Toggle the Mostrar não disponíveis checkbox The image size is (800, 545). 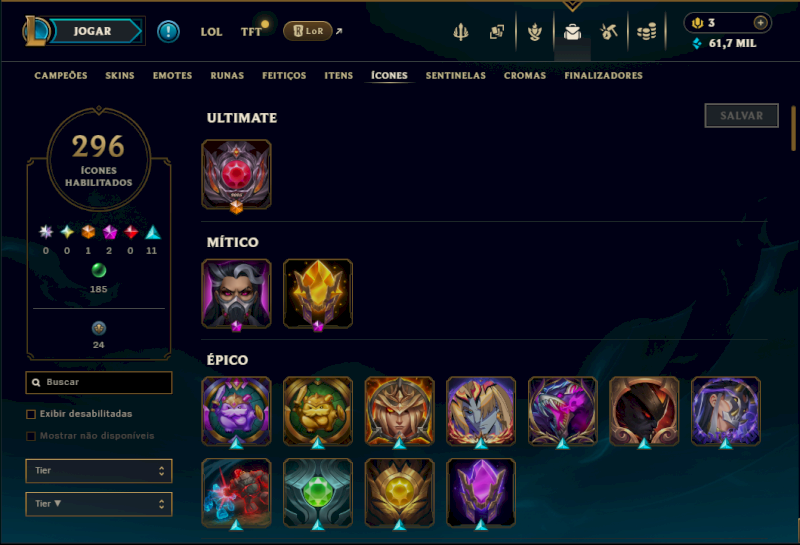pyautogui.click(x=31, y=436)
